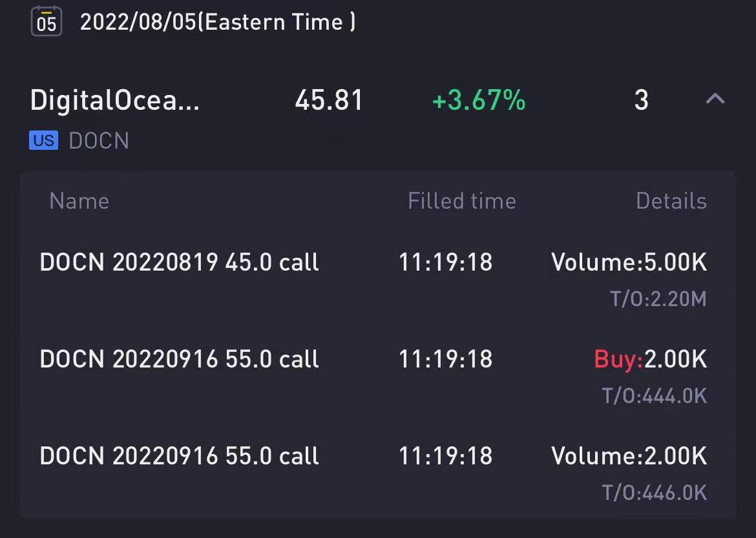Click the Details column header
The width and height of the screenshot is (756, 538).
pos(671,201)
